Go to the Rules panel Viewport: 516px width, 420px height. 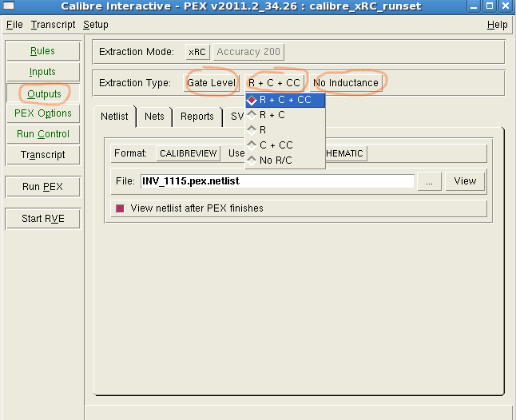click(x=43, y=51)
